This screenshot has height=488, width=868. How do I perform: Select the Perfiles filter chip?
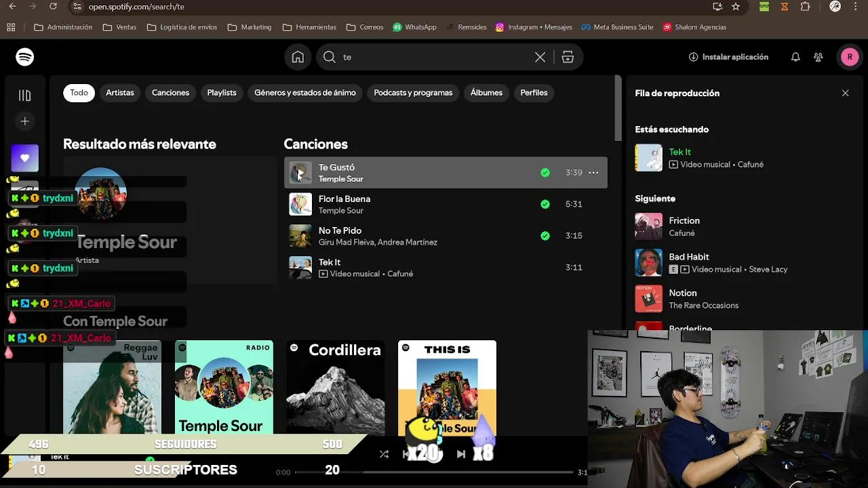[x=534, y=93]
